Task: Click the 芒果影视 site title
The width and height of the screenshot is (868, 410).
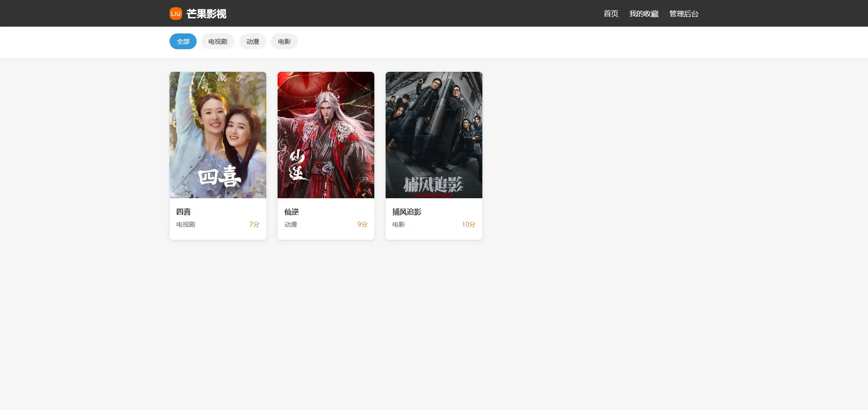Action: (206, 14)
